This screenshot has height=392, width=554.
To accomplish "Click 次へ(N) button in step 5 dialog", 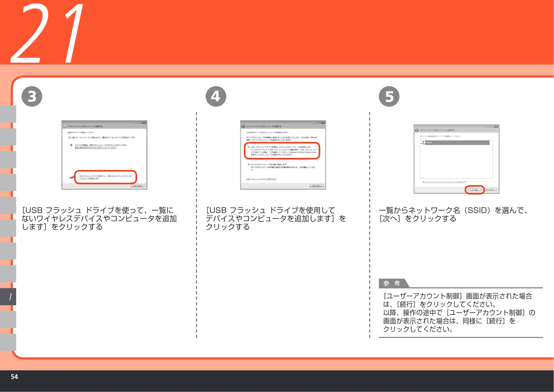I will pyautogui.click(x=475, y=190).
